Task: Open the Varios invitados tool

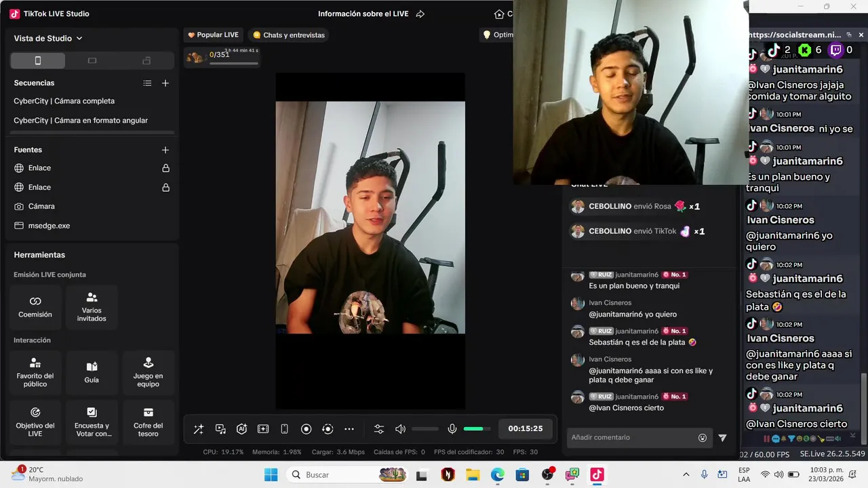Action: (92, 307)
